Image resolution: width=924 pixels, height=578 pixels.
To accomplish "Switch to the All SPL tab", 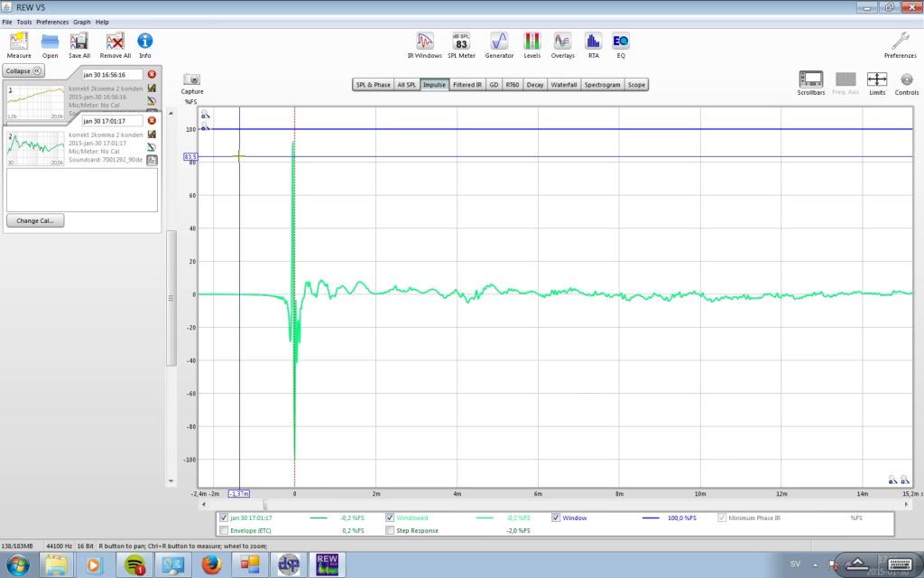I will [x=406, y=85].
